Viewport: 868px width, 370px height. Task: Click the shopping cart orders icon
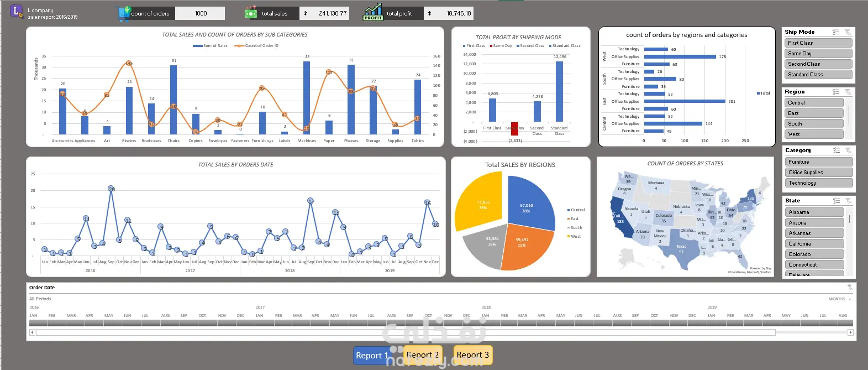point(123,14)
